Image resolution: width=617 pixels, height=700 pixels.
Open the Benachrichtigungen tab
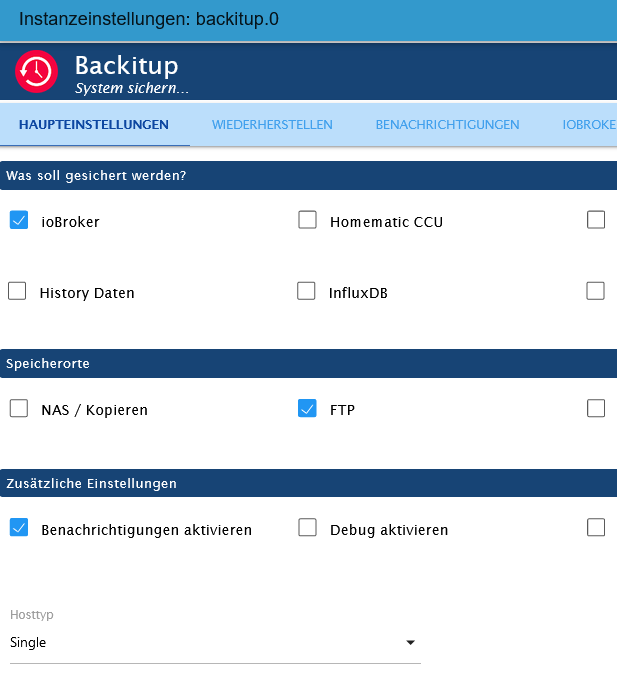447,125
